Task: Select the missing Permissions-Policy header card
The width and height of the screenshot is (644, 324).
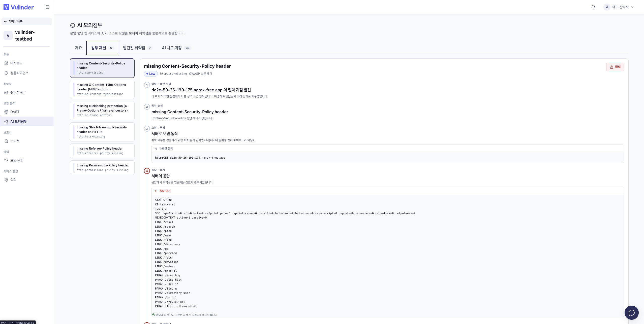Action: coord(102,168)
